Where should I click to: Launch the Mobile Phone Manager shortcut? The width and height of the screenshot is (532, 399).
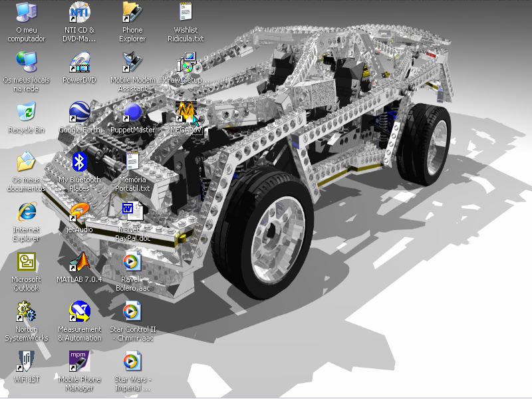(79, 362)
